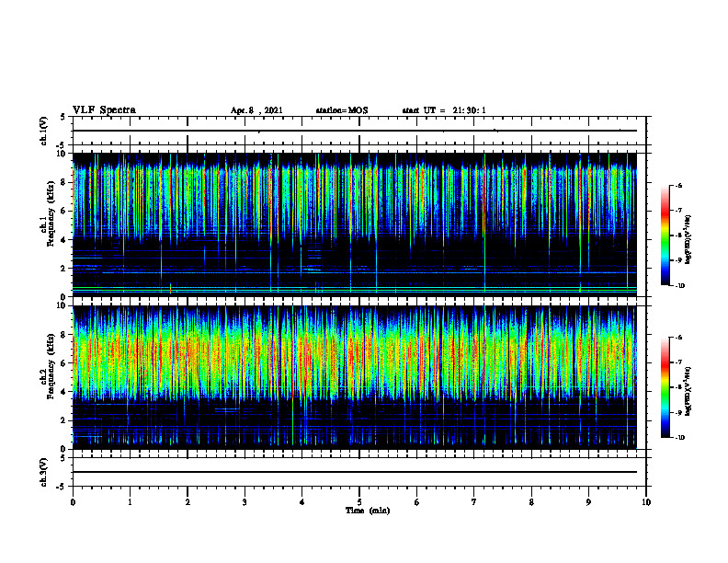Screen dimensions: 728x563
Task: Click the "station=MOS" header label
Action: (x=342, y=110)
